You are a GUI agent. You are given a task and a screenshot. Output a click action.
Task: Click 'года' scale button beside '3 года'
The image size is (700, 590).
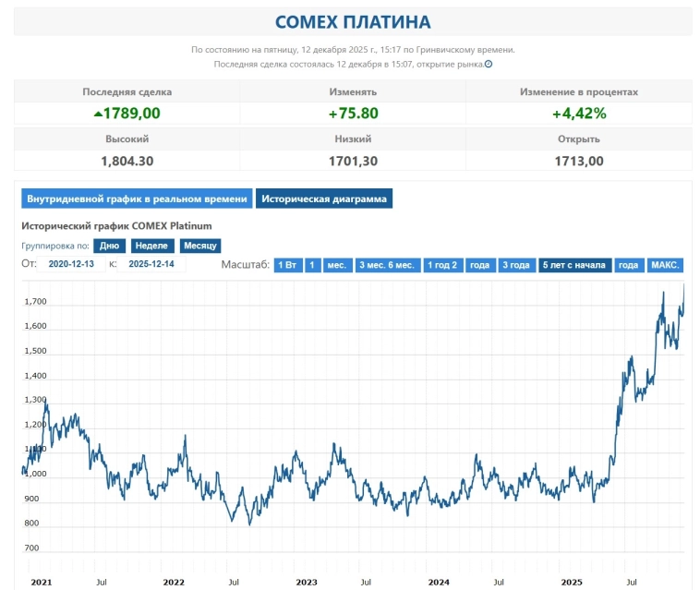(480, 265)
